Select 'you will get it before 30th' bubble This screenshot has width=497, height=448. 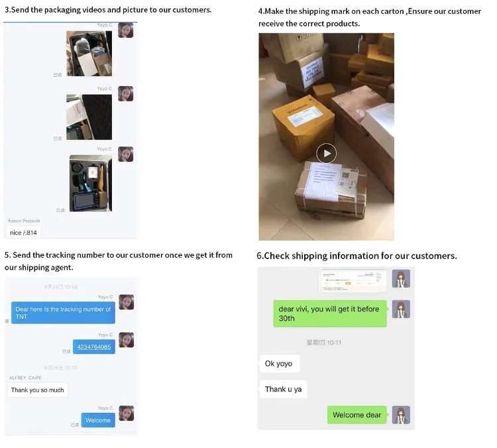[x=330, y=313]
